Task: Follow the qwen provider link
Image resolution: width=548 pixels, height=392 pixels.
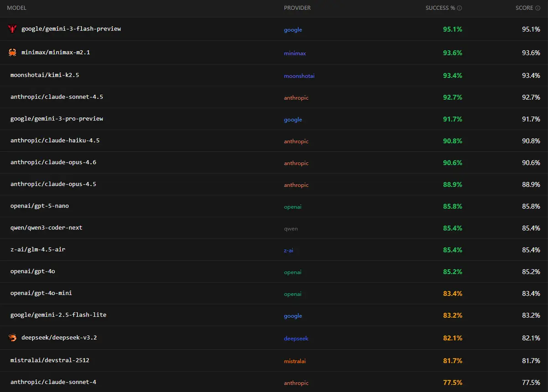Action: point(291,229)
